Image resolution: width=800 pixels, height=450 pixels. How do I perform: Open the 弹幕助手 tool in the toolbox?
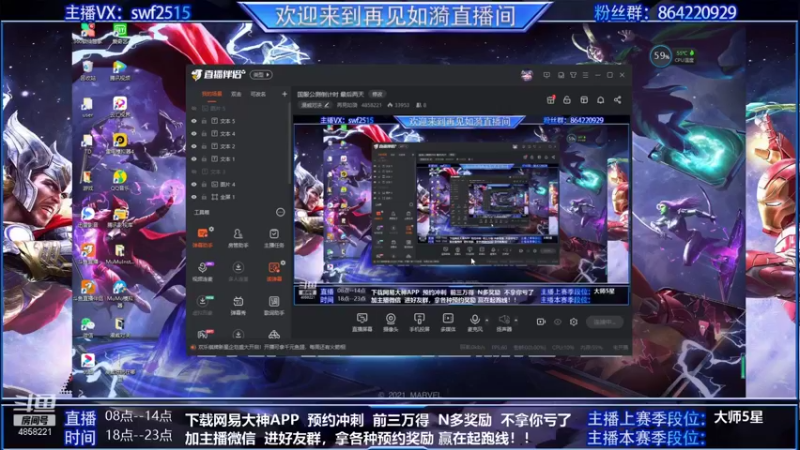[x=203, y=237]
